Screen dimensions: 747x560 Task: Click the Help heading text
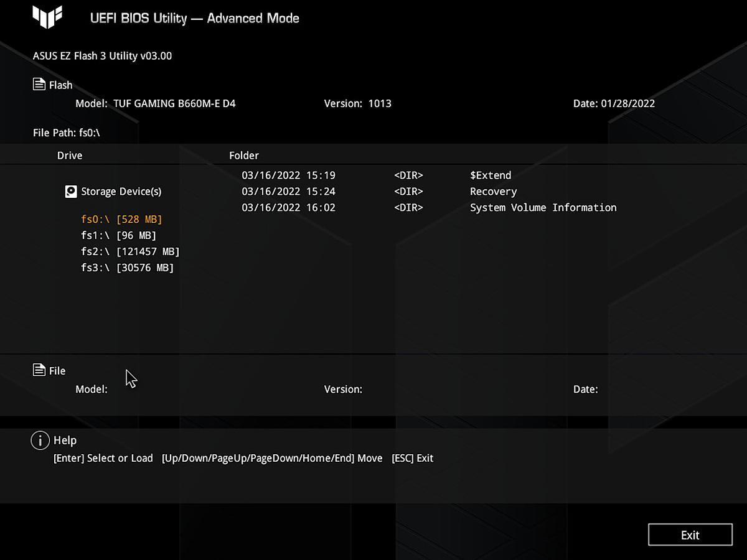pos(65,441)
